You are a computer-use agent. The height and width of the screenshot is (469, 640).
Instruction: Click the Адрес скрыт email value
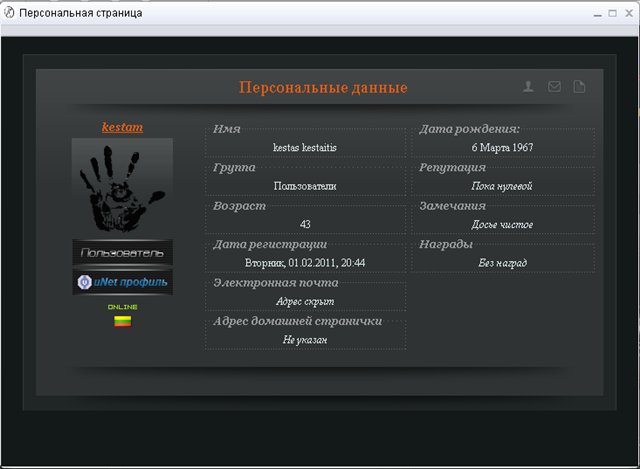[305, 301]
